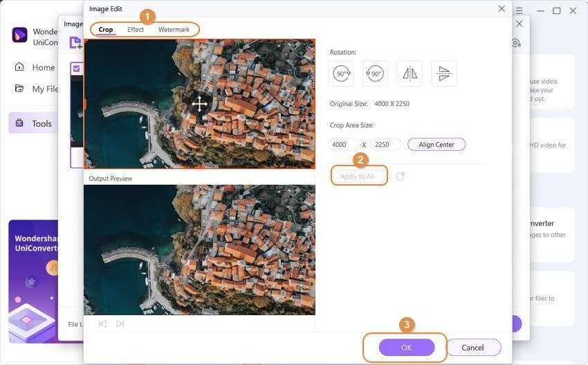Image resolution: width=588 pixels, height=365 pixels.
Task: Go to the next image in preview
Action: pos(120,323)
